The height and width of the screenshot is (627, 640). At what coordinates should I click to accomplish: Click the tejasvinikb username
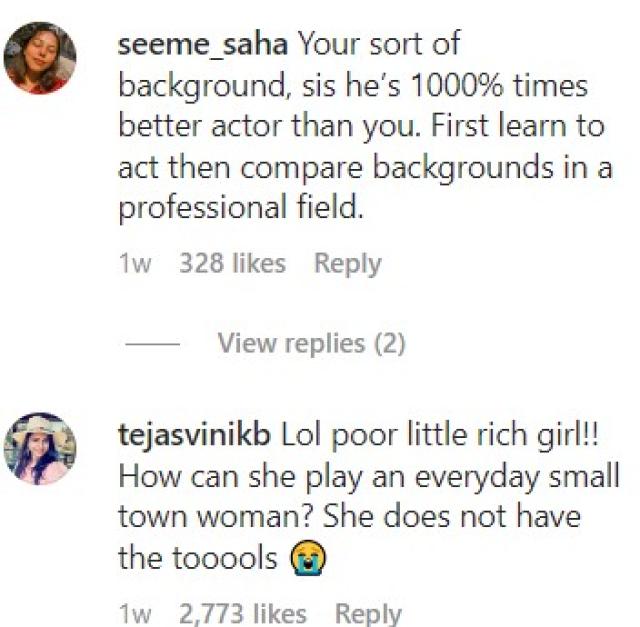pyautogui.click(x=194, y=437)
